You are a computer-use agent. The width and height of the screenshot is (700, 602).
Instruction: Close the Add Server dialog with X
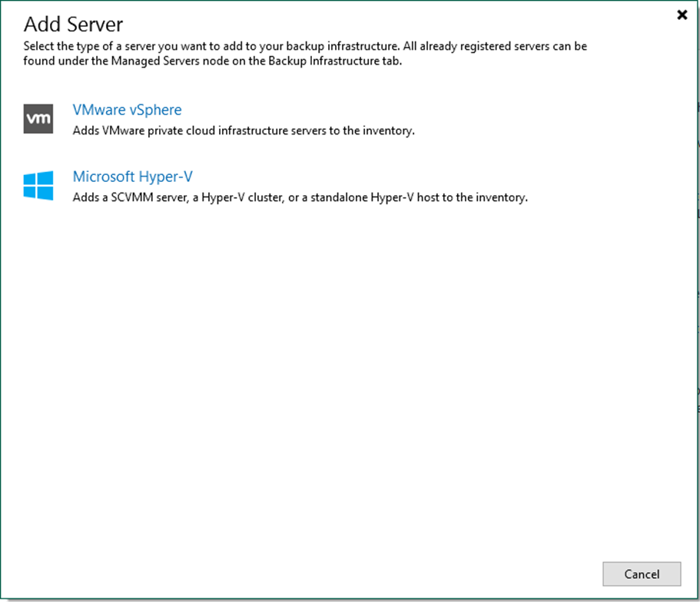coord(682,15)
